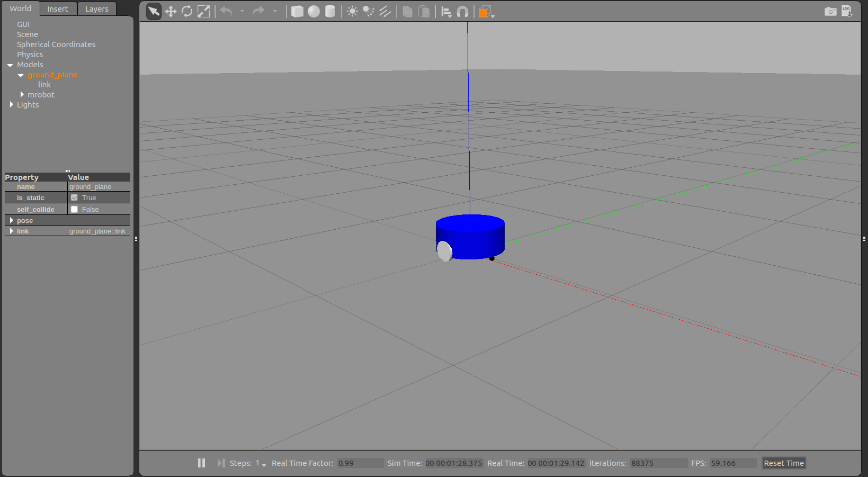This screenshot has width=868, height=477.
Task: Add a directional light
Action: pos(385,11)
